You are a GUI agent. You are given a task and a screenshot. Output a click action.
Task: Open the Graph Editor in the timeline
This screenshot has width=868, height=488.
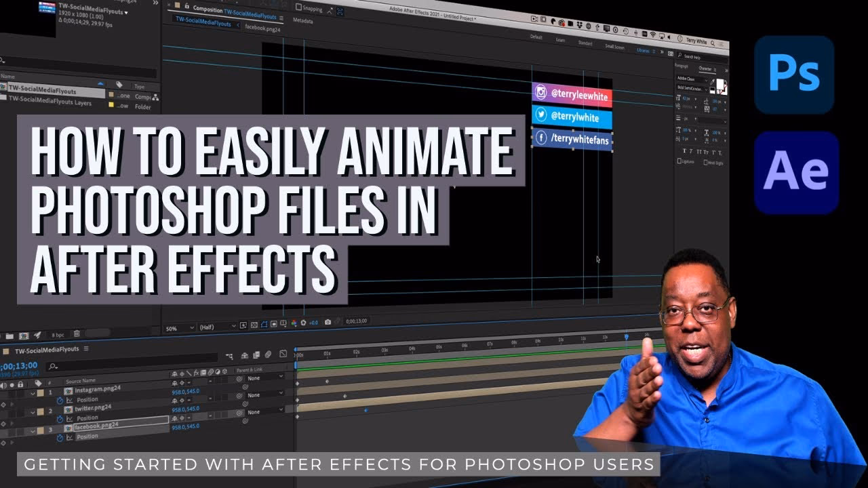click(283, 353)
